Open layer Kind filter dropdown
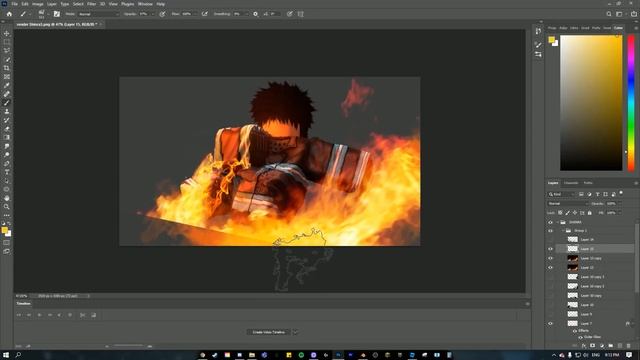Screen dimensions: 640x360 pos(561,194)
